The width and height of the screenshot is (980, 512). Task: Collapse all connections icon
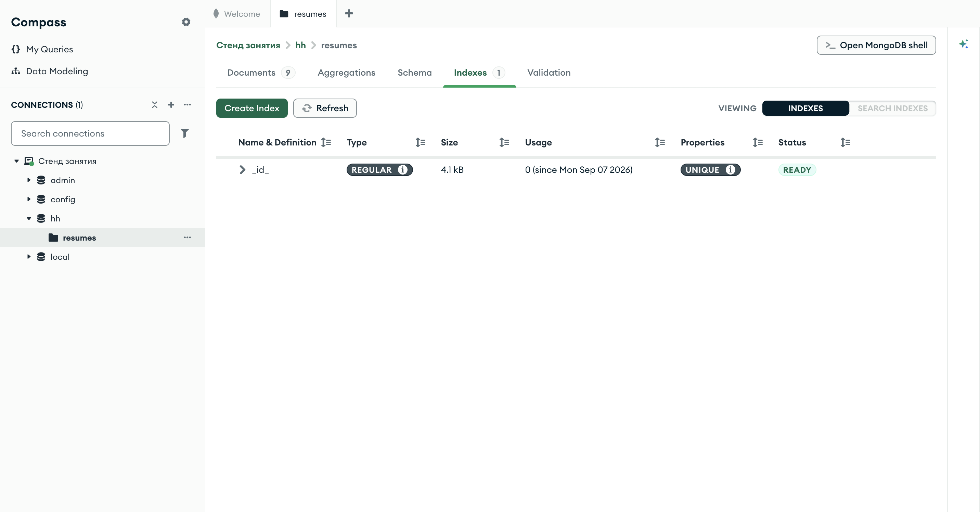154,105
